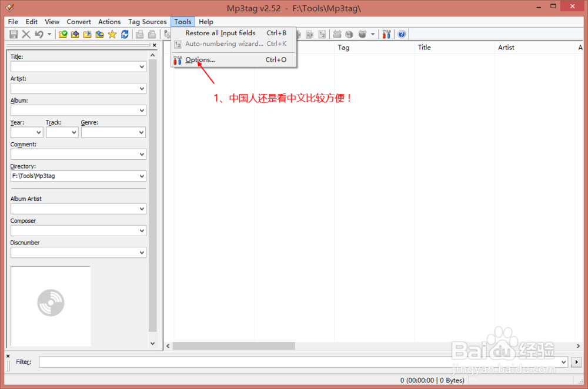Expand the Artist field dropdown
Image resolution: width=588 pixels, height=389 pixels.
click(142, 89)
